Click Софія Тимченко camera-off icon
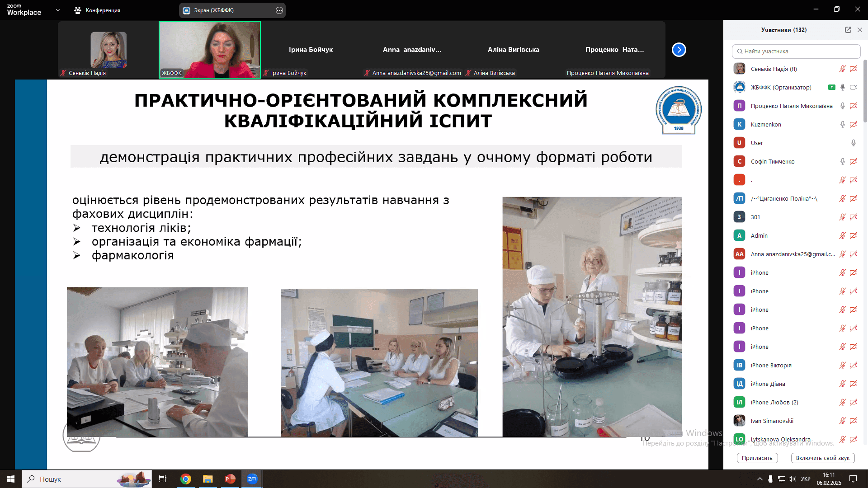 [x=854, y=161]
